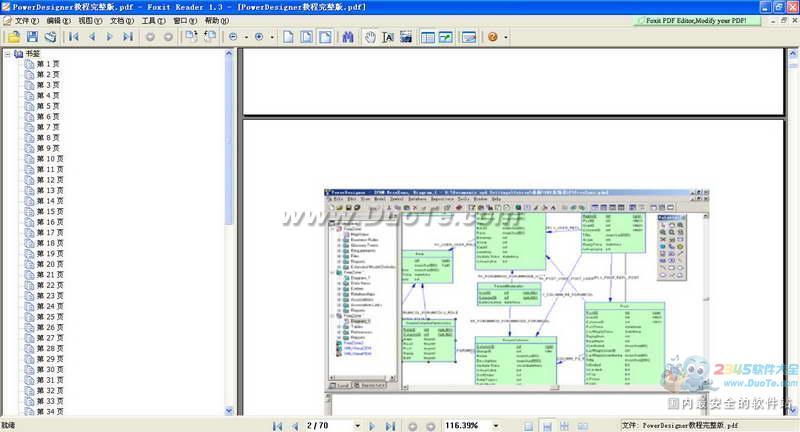Click document scroll up arrow
This screenshot has height=432, width=800.
pyautogui.click(x=793, y=53)
